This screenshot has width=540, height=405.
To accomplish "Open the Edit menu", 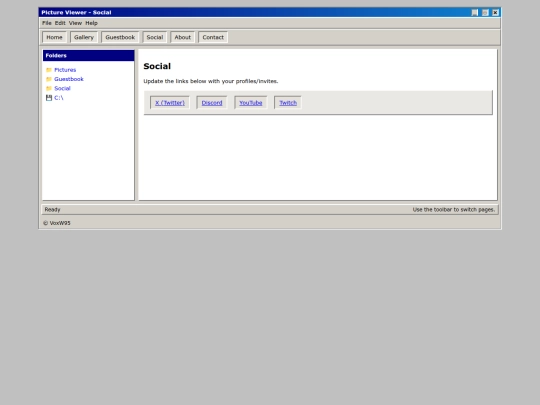I will tap(60, 23).
